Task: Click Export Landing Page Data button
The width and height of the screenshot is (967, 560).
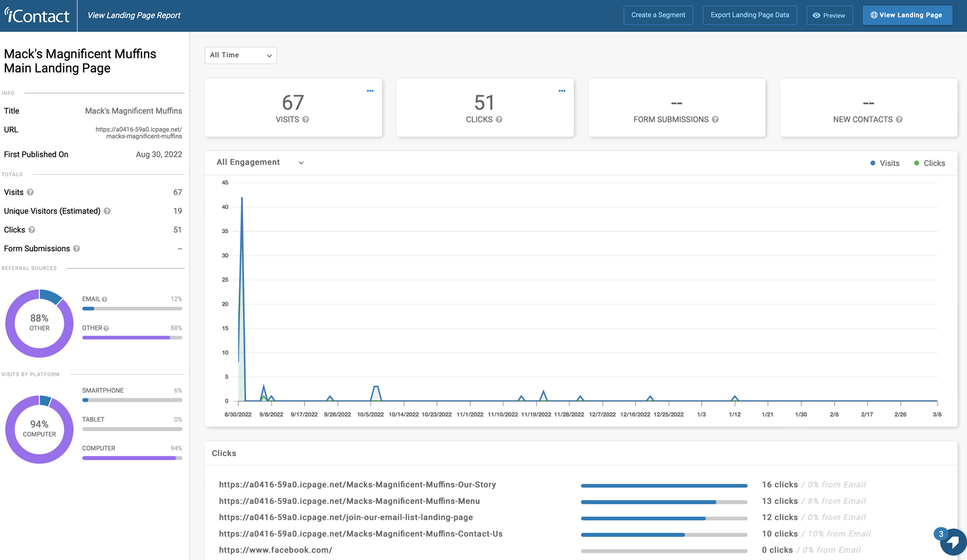Action: (749, 15)
